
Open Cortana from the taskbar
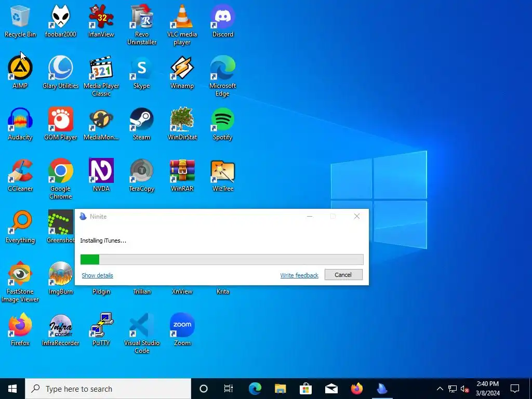[204, 389]
